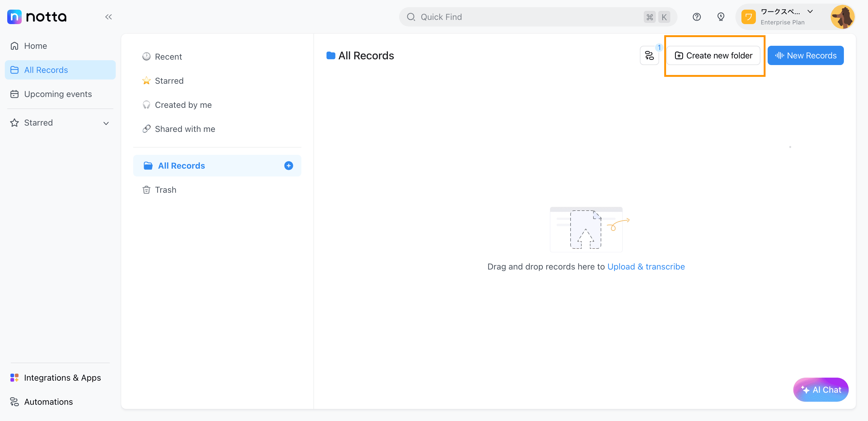Screen dimensions: 868x421
Task: Click the Starred star icon in sidebar
Action: tap(14, 123)
